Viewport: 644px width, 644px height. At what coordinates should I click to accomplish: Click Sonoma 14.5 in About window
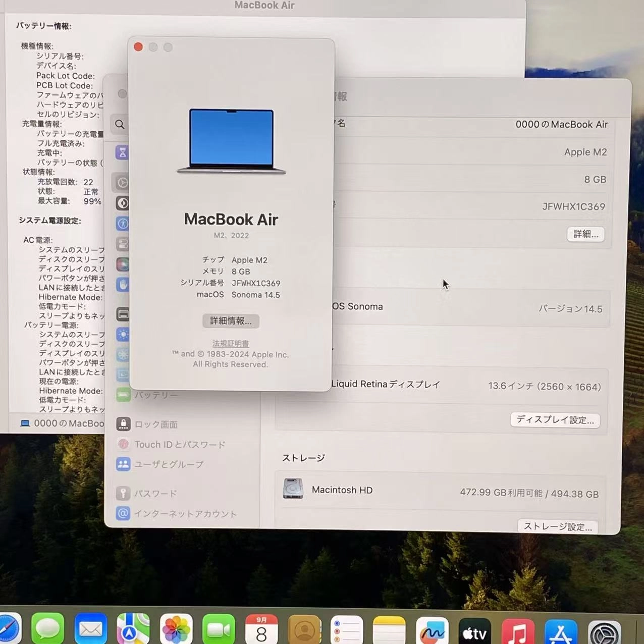(255, 295)
